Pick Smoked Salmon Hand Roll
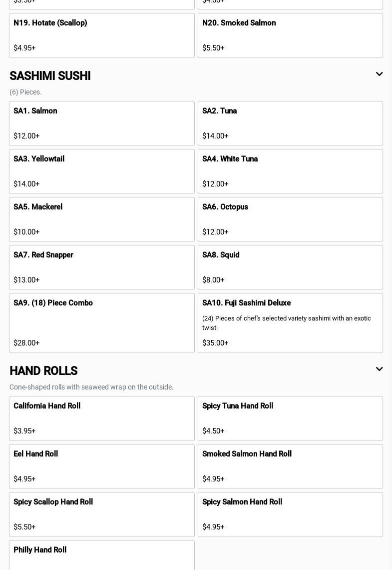 point(290,466)
